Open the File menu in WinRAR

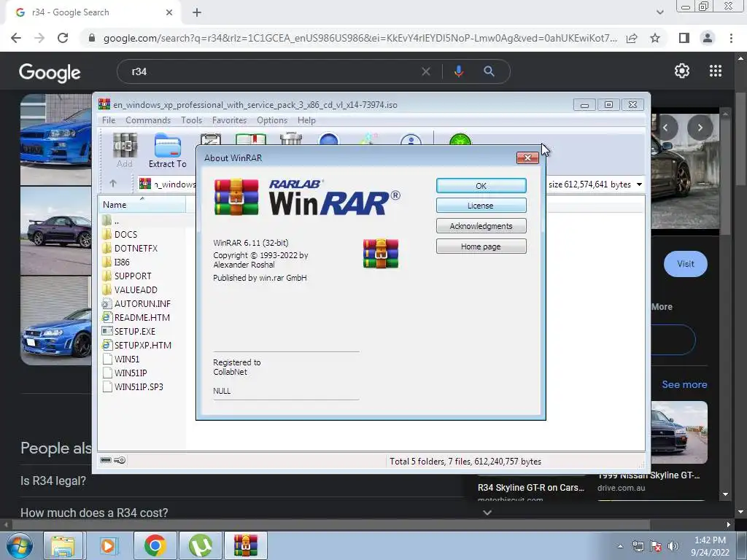[109, 120]
